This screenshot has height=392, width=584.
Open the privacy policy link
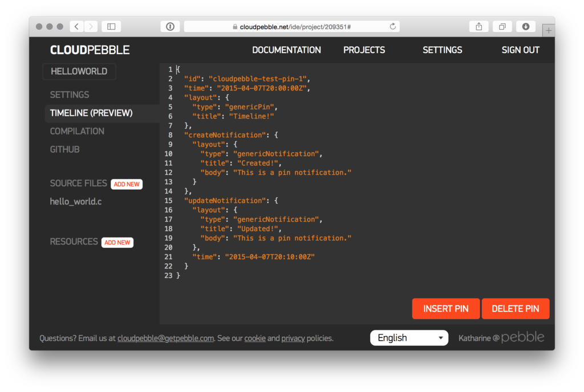click(x=293, y=338)
